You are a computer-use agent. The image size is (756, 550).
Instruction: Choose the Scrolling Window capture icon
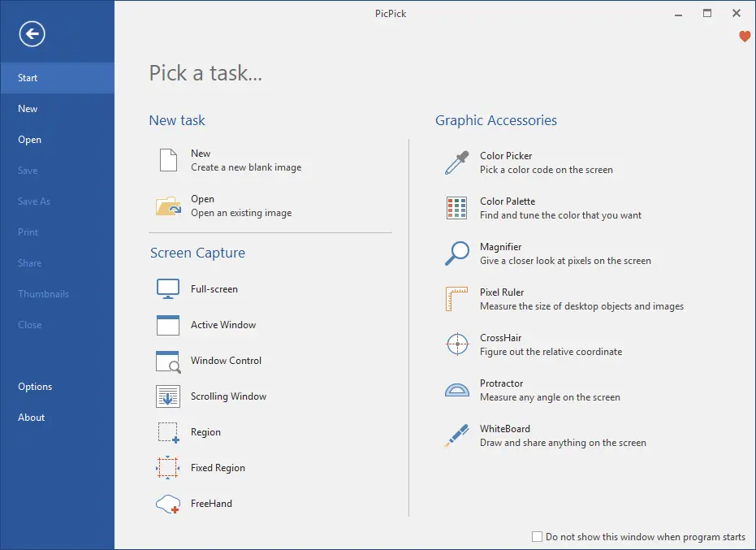tap(168, 396)
